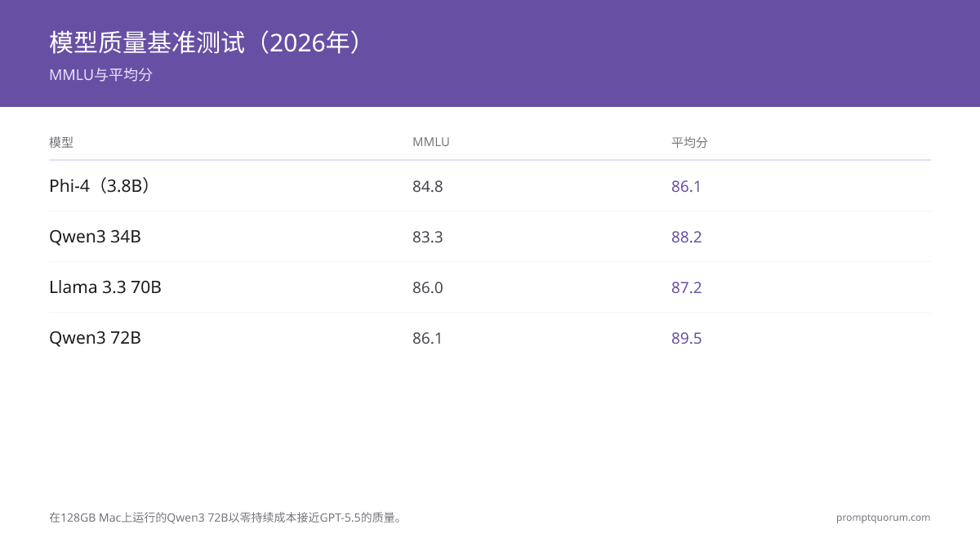Screen dimensions: 980x551
Task: Click the title 模型质量基准测试（2026年）
Action: (205, 42)
